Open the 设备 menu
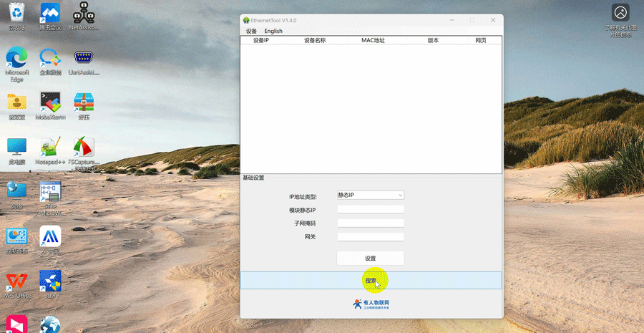 click(251, 31)
